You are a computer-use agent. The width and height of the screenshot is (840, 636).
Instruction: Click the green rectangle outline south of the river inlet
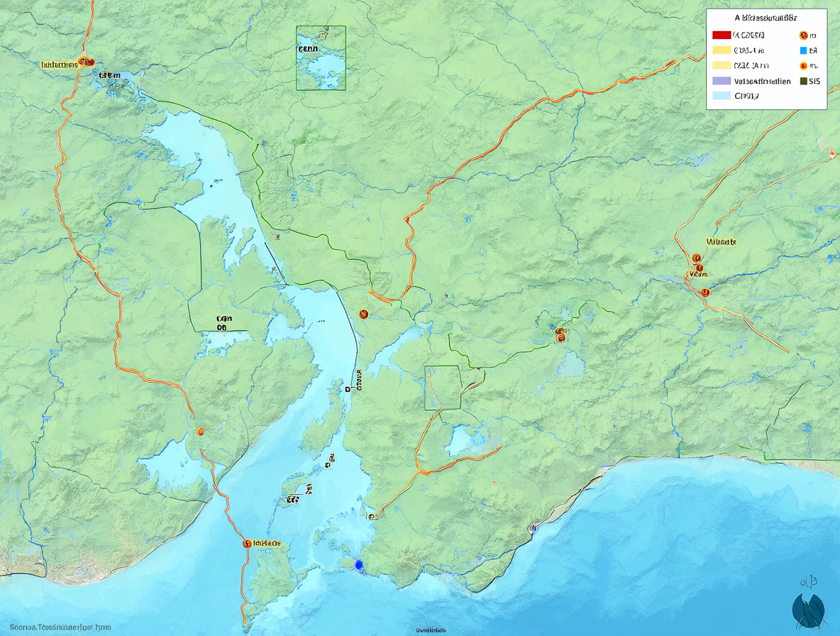coord(443,388)
